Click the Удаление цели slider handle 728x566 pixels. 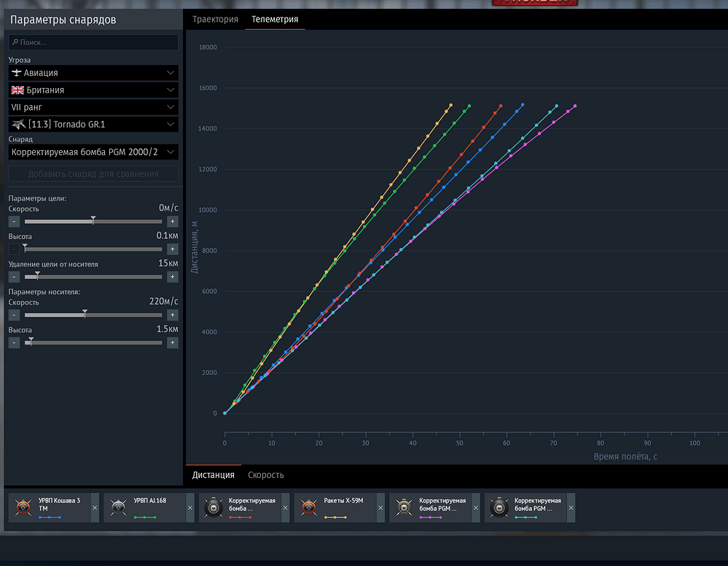pos(38,275)
